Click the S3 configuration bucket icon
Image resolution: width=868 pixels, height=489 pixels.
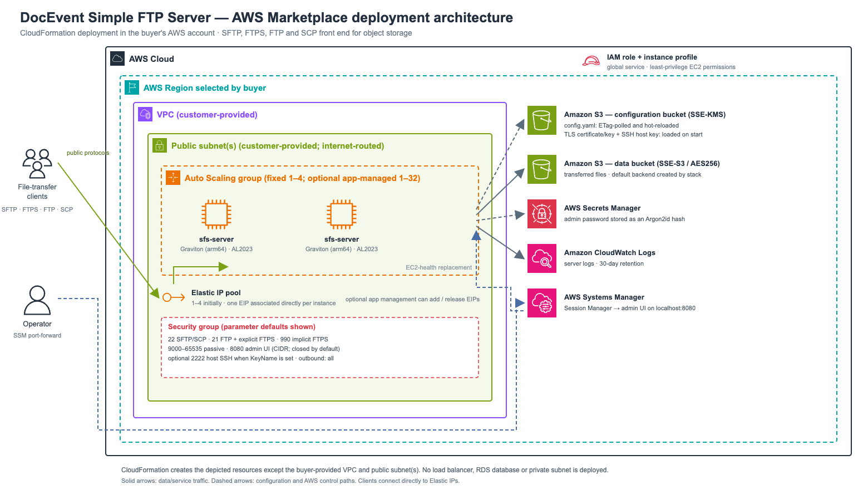pos(542,120)
